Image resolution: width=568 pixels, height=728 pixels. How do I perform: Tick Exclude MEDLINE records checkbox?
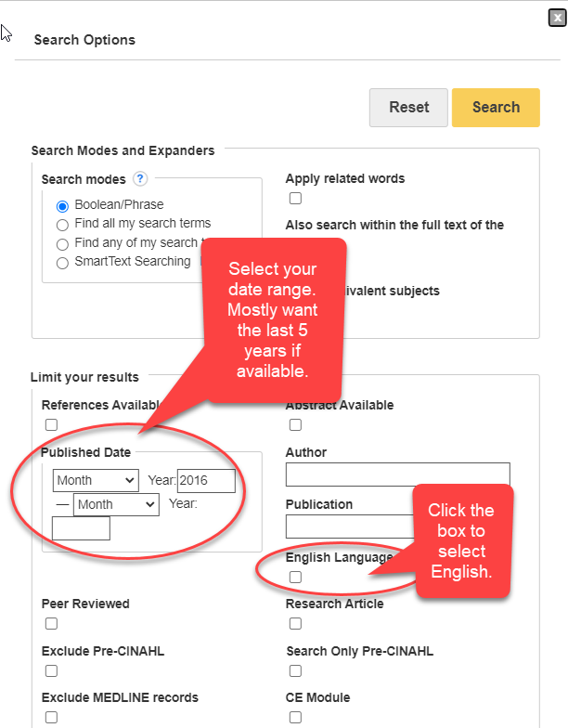51,717
